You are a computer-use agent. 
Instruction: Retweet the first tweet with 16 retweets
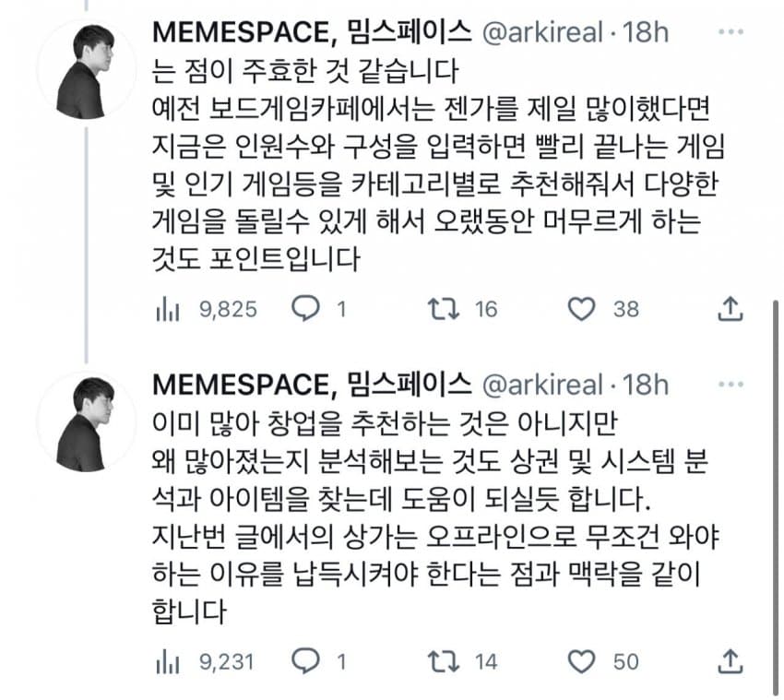click(x=442, y=309)
